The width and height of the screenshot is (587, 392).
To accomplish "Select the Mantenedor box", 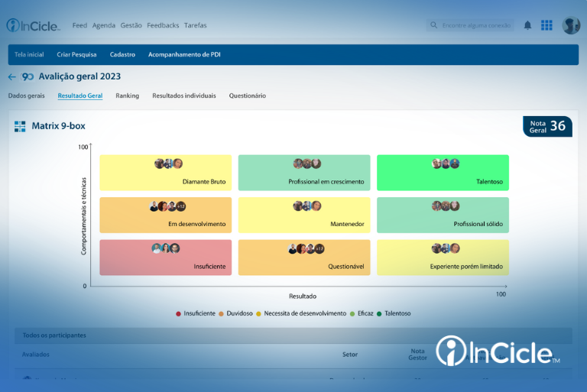I will (304, 215).
